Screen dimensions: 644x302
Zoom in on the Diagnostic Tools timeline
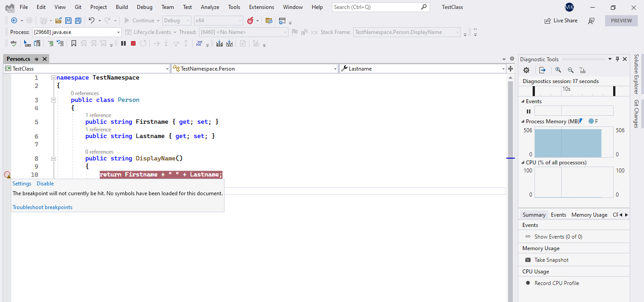point(558,70)
